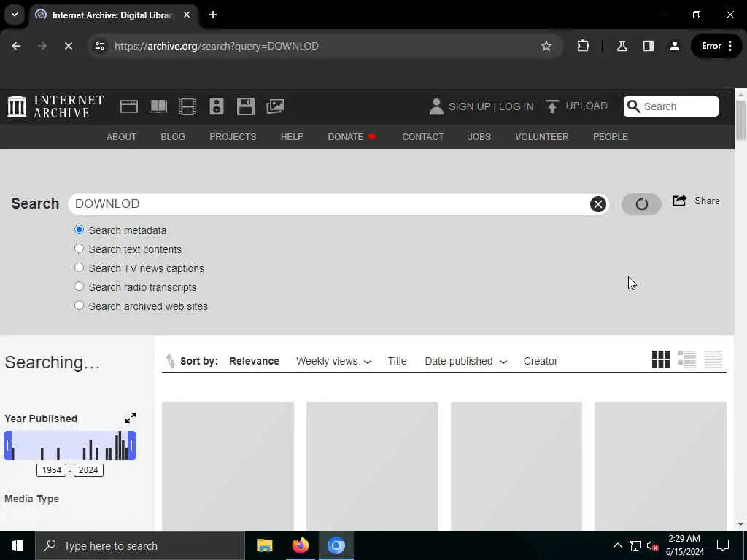Expand the Year Published histogram
This screenshot has width=747, height=560.
pyautogui.click(x=131, y=418)
